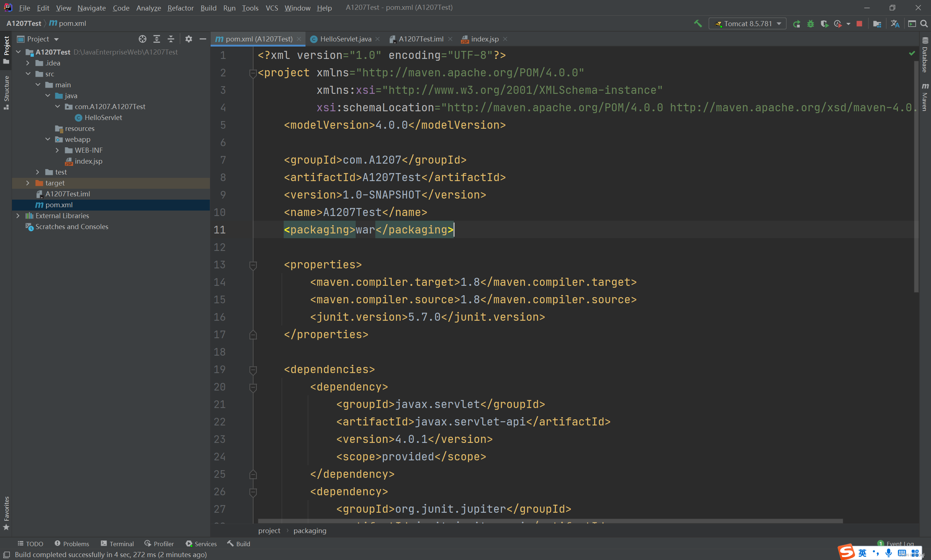Expand the target folder in the tree
Screen dimensions: 931x560
click(28, 183)
